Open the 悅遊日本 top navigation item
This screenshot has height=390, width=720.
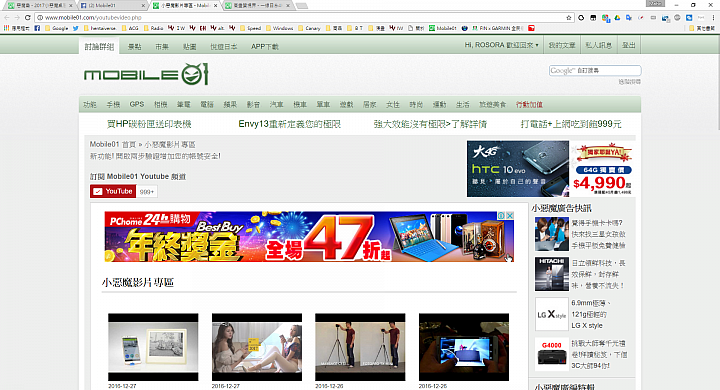click(224, 46)
